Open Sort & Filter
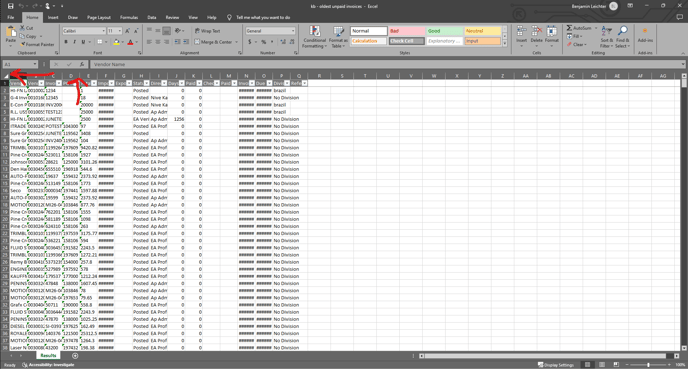The image size is (688, 369). point(606,37)
